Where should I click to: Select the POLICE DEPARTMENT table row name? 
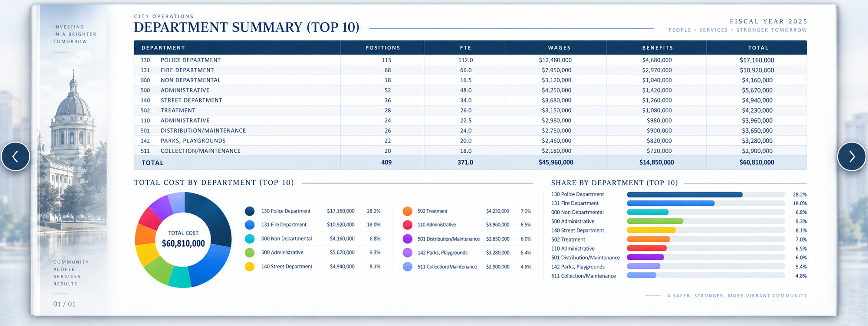click(190, 60)
